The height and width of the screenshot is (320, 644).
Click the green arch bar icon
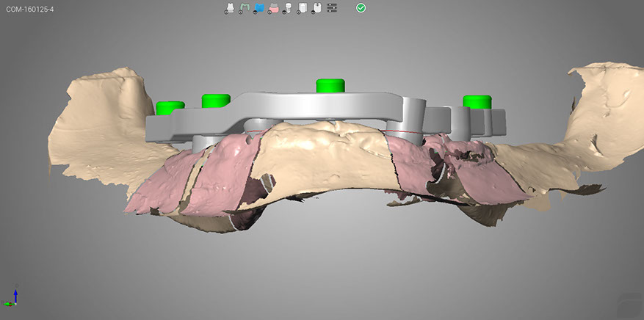coord(245,7)
